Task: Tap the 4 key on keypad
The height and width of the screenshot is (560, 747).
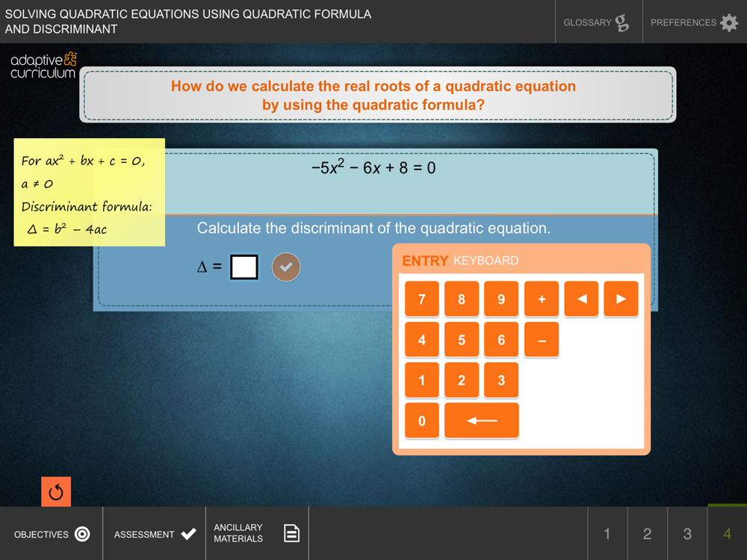Action: tap(421, 340)
